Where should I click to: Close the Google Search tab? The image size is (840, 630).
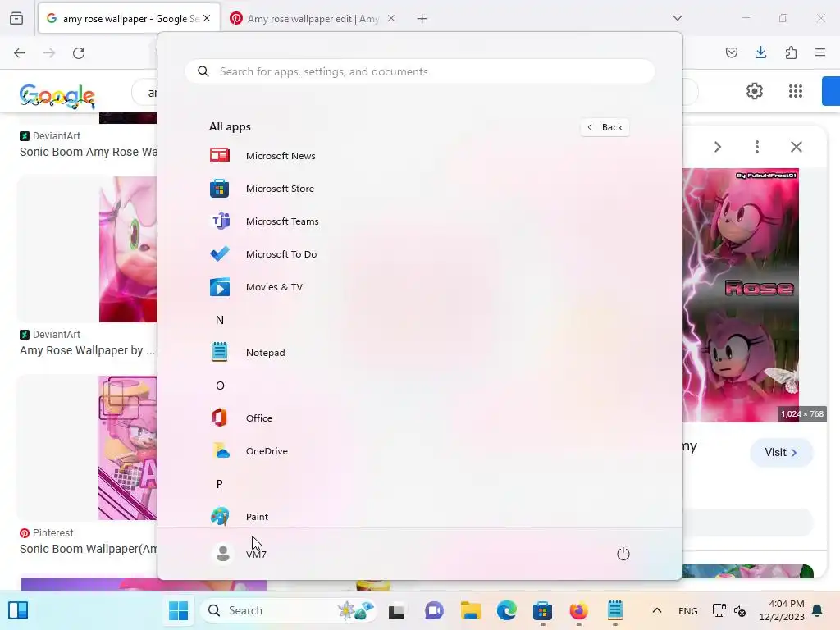pyautogui.click(x=207, y=19)
